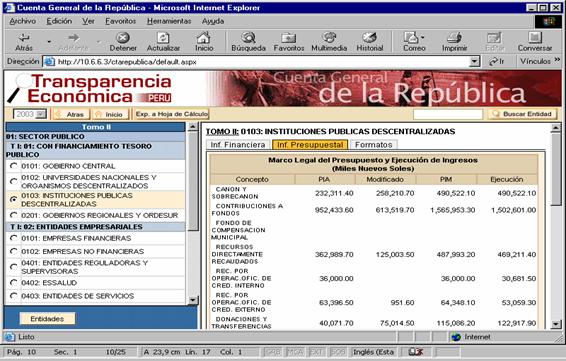Click the Entidades button

tap(47, 319)
